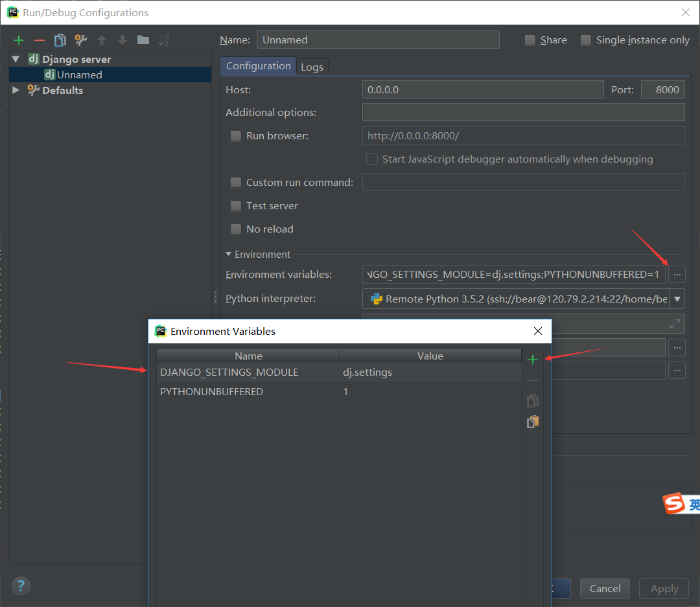The width and height of the screenshot is (700, 607).
Task: Copy the selected configuration
Action: point(60,40)
